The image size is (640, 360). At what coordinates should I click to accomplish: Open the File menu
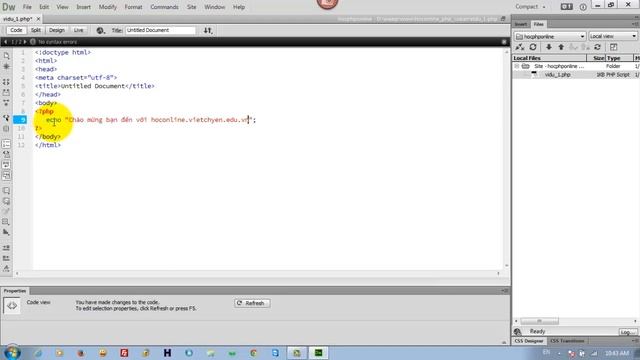[27, 7]
